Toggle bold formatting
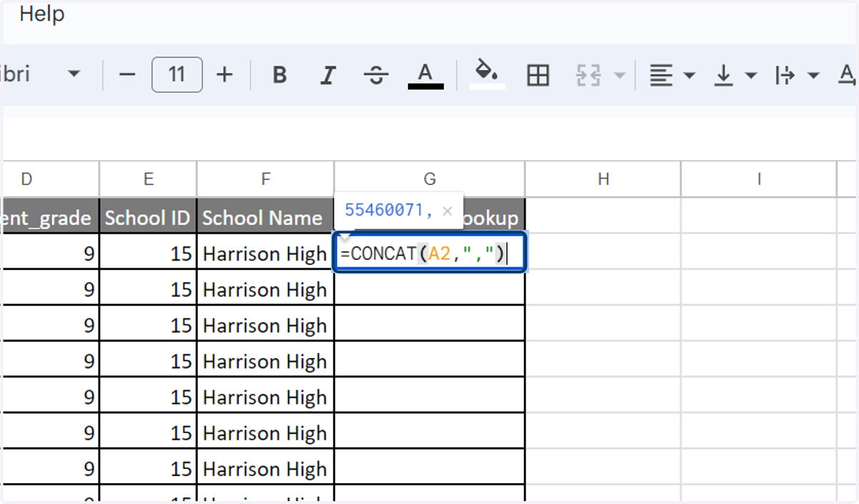Image resolution: width=859 pixels, height=504 pixels. click(280, 74)
